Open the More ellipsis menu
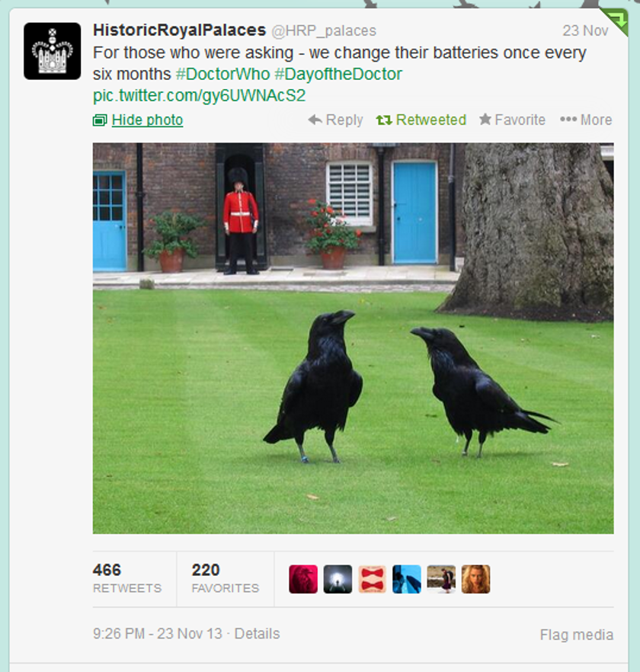 [x=586, y=120]
